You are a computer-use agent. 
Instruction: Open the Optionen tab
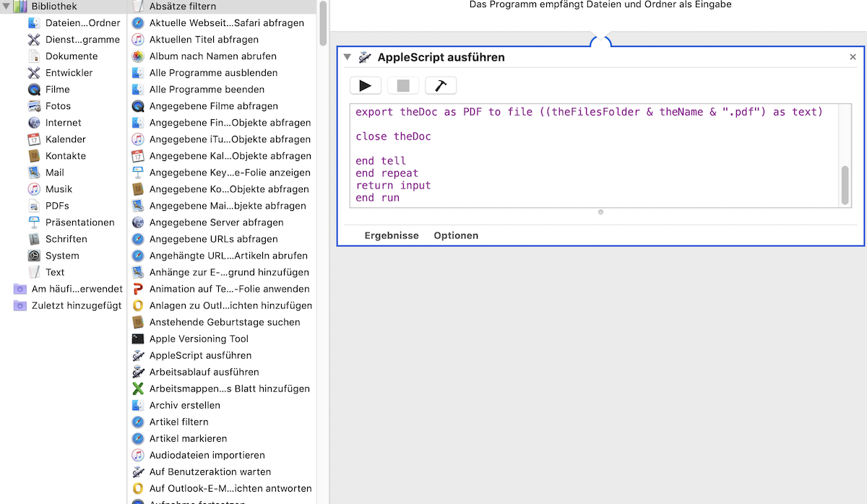coord(456,235)
